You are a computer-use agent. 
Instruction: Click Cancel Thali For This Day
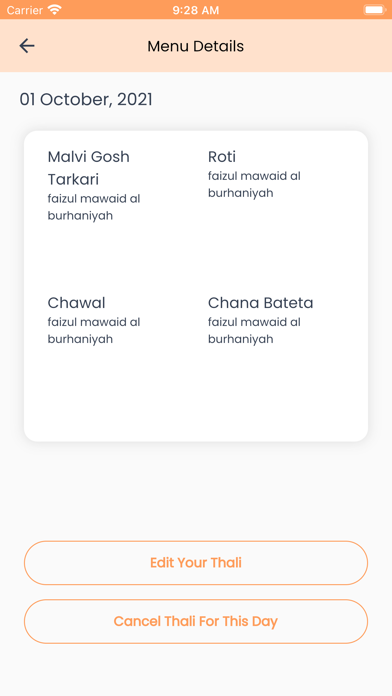point(196,621)
